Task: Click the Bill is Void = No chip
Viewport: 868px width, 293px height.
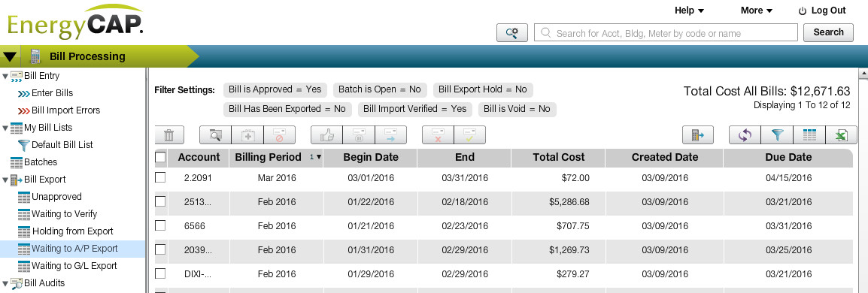Action: point(517,110)
